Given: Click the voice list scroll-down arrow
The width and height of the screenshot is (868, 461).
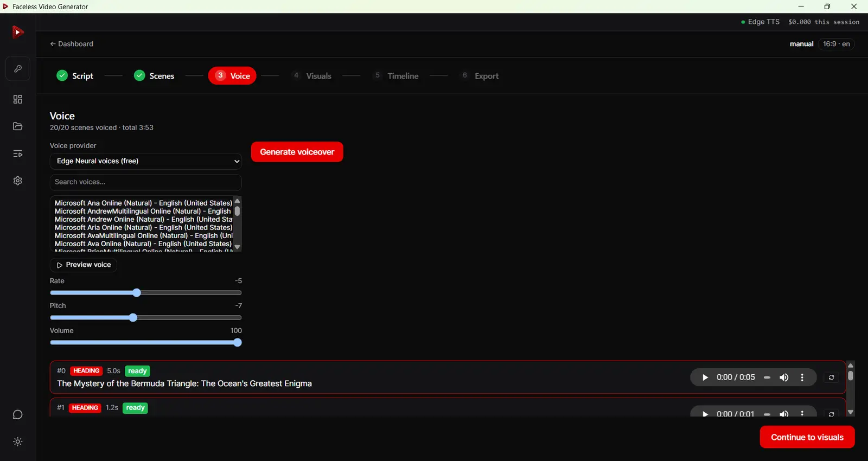Looking at the screenshot, I should [x=237, y=247].
